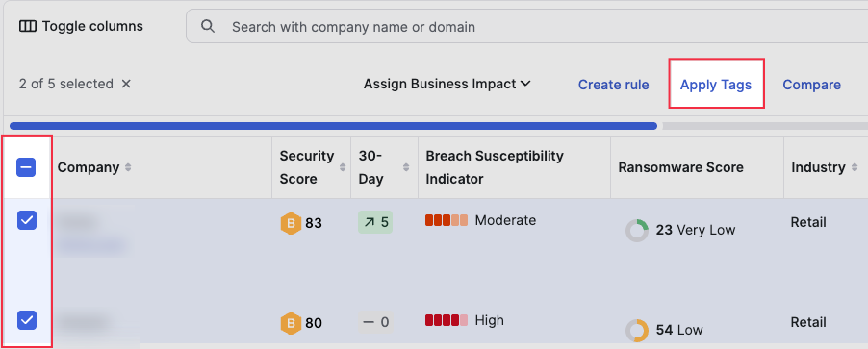Click Toggle columns button label

(92, 26)
